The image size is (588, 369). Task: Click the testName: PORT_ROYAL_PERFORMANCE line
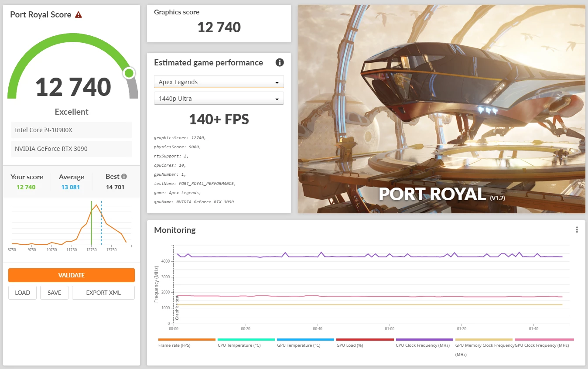pyautogui.click(x=195, y=184)
